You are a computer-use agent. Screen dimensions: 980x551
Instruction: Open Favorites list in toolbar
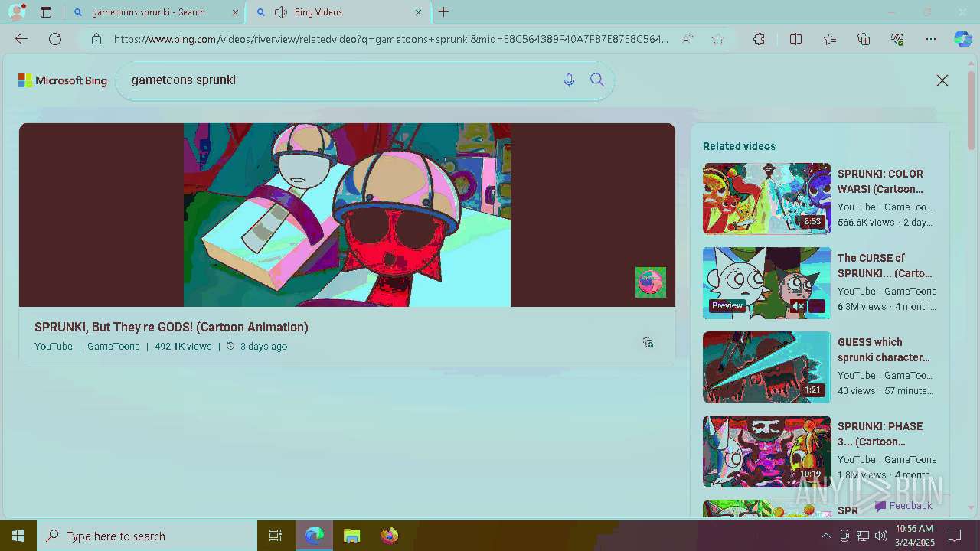pyautogui.click(x=830, y=39)
